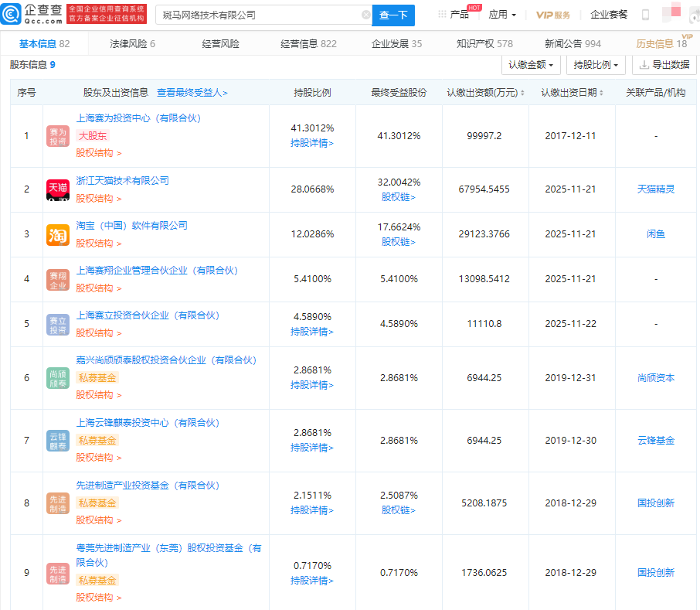
Task: Open 闲鱼 related product link
Action: pos(656,234)
